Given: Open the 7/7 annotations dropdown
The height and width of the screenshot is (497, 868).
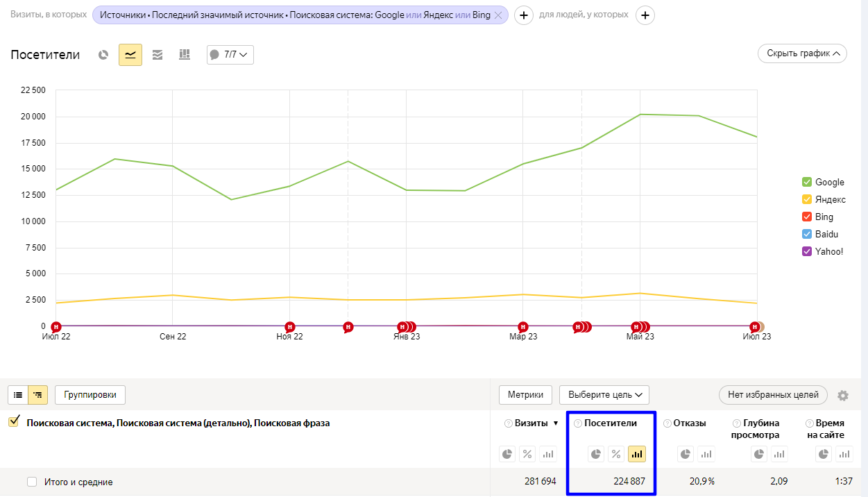Looking at the screenshot, I should pyautogui.click(x=230, y=55).
